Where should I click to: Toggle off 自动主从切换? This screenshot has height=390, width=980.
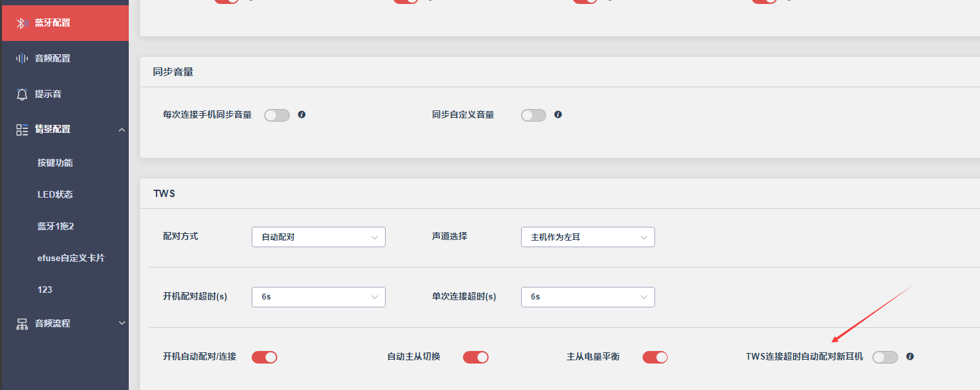point(475,358)
